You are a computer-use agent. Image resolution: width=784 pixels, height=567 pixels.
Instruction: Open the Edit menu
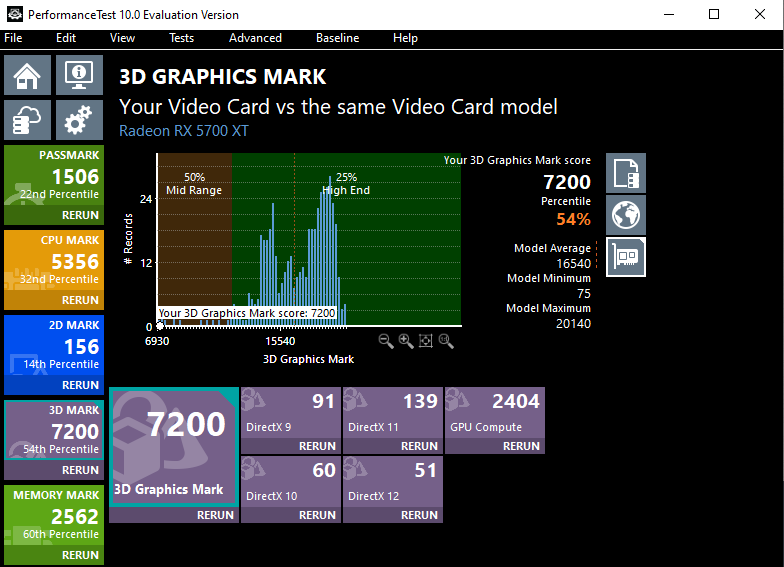(66, 38)
